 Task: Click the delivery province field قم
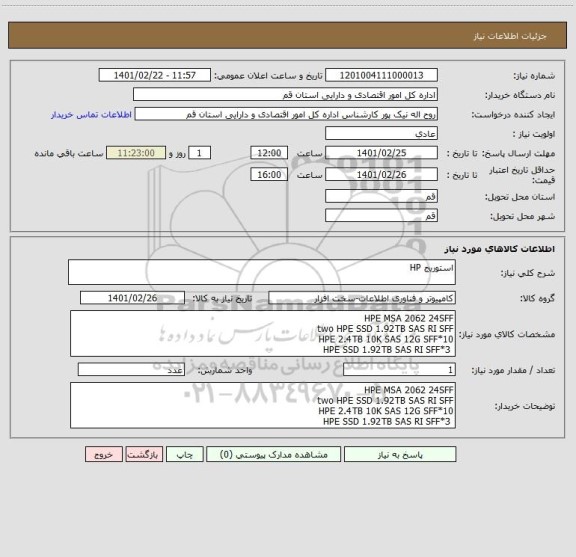381,196
